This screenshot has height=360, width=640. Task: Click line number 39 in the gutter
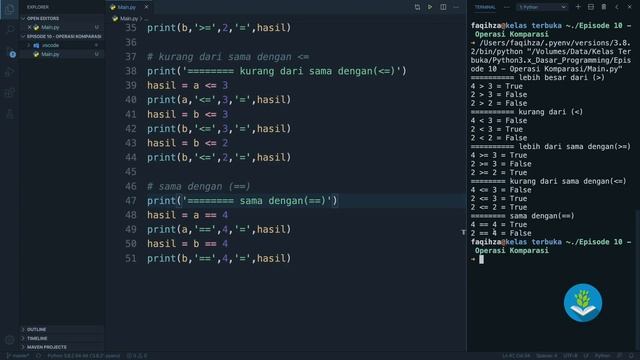pyautogui.click(x=131, y=85)
